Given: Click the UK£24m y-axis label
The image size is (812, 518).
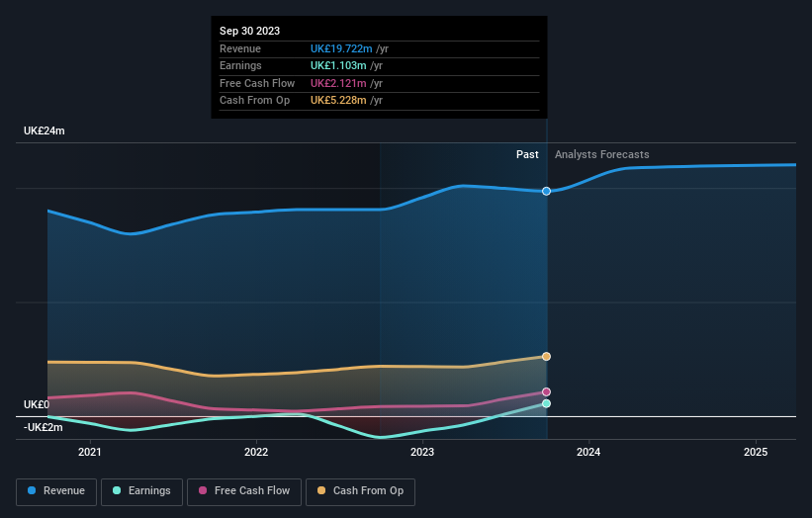Looking at the screenshot, I should point(45,130).
